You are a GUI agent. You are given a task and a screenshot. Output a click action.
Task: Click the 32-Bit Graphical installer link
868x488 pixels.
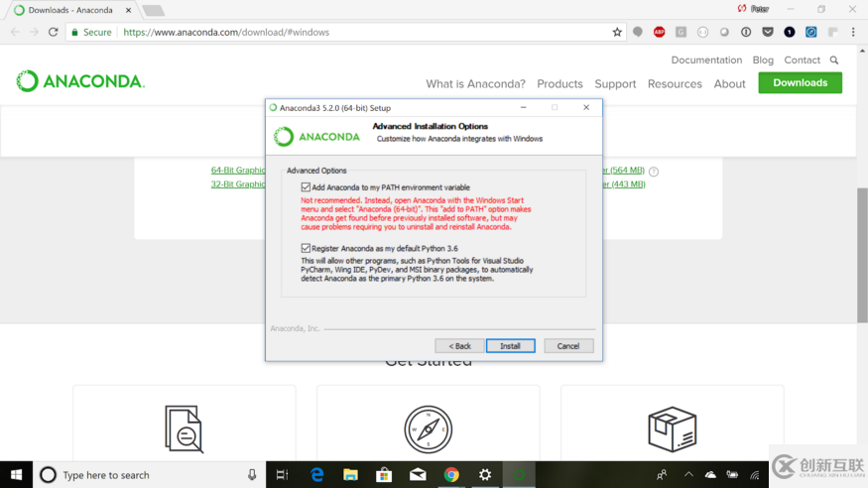[238, 184]
